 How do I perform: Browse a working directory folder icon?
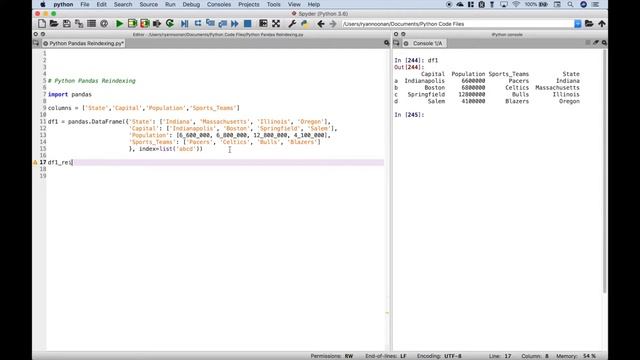click(589, 24)
